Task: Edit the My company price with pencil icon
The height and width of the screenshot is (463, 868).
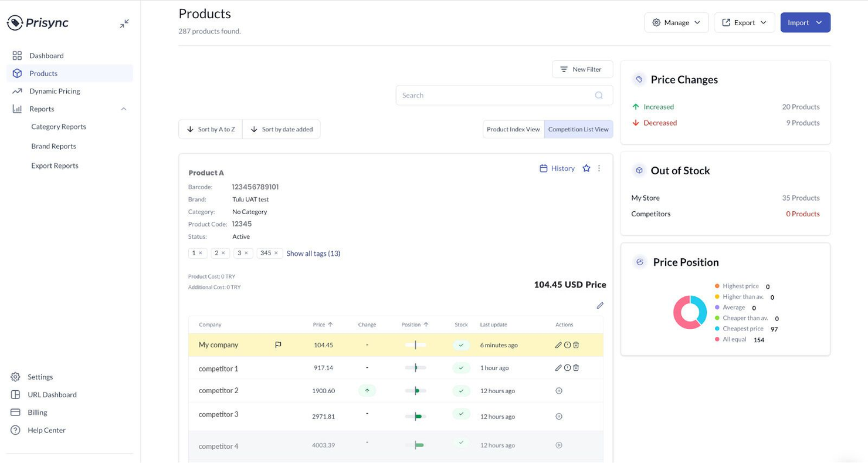Action: (x=558, y=345)
